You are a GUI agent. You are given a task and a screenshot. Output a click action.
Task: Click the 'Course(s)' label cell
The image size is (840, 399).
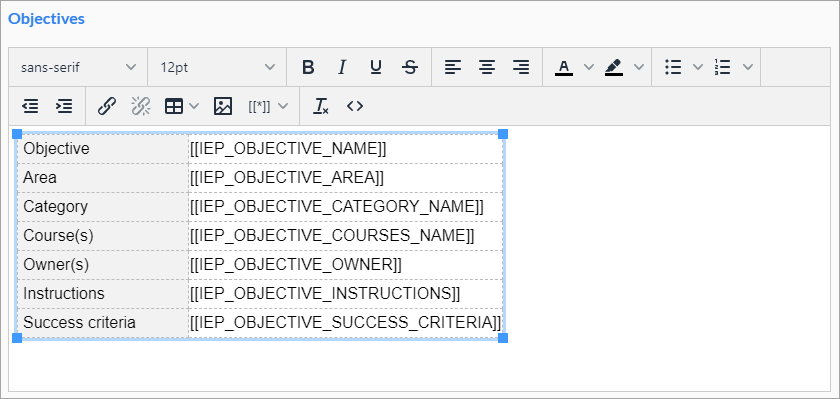click(103, 236)
